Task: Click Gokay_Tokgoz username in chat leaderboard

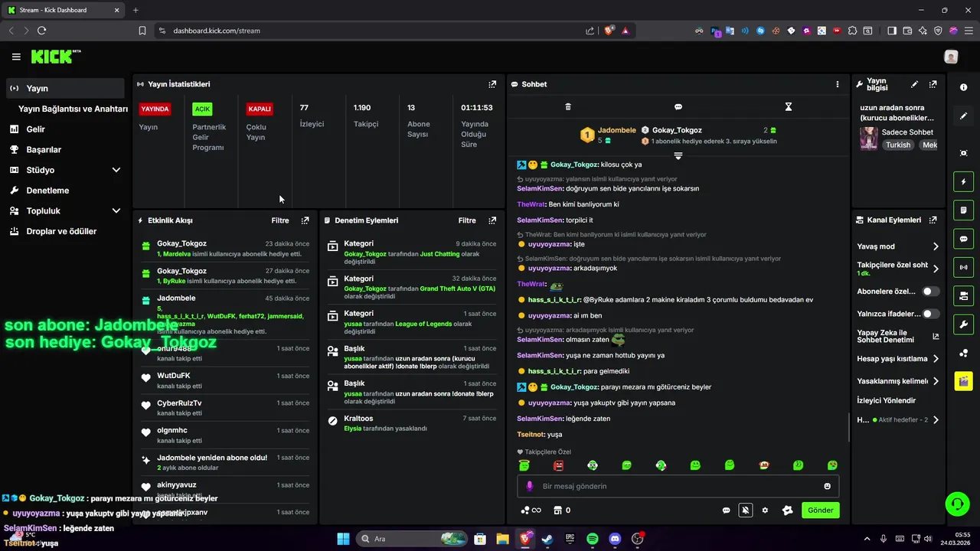Action: click(677, 130)
